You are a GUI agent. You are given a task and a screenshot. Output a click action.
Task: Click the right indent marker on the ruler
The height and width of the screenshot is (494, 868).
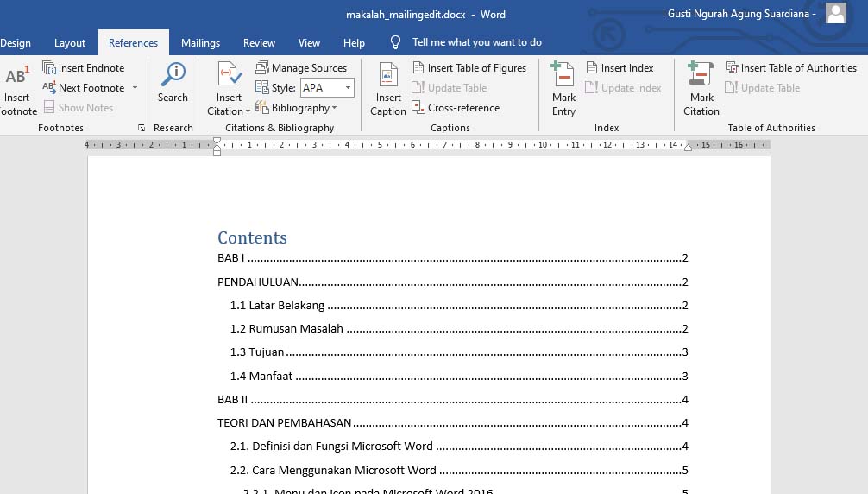point(688,147)
